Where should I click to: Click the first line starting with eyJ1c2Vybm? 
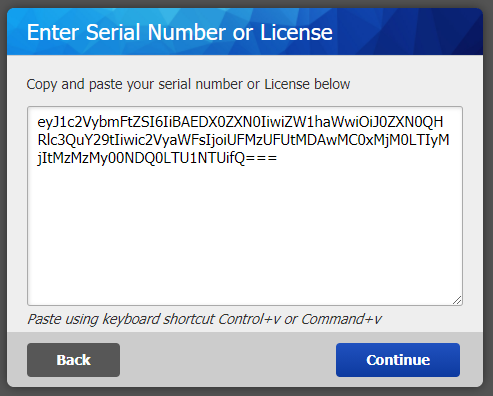pos(240,122)
